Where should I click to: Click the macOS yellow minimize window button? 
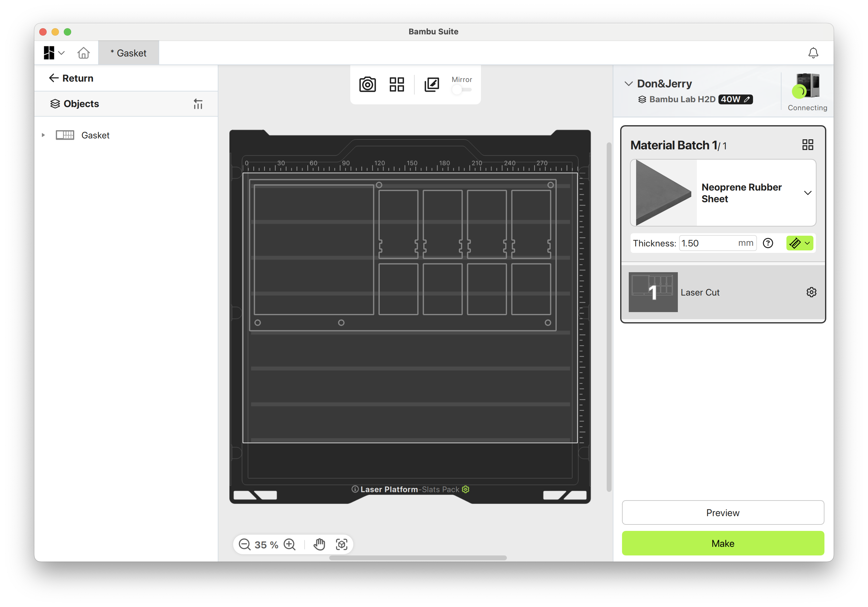[x=55, y=32]
